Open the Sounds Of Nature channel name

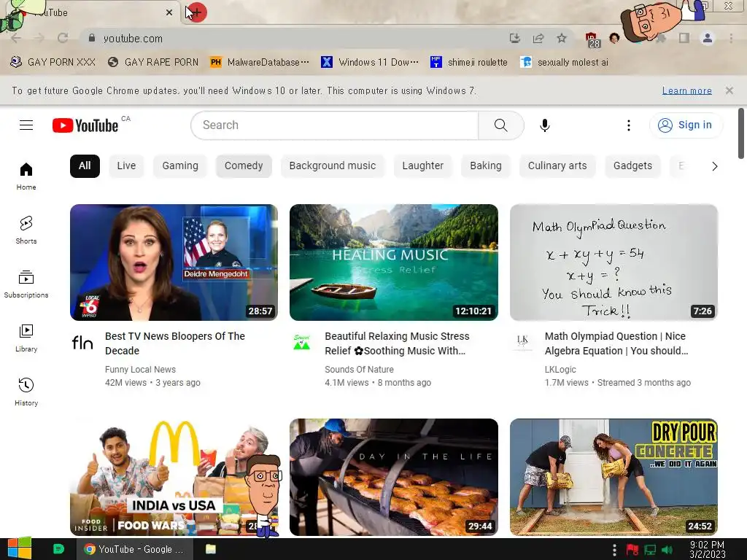coord(359,370)
